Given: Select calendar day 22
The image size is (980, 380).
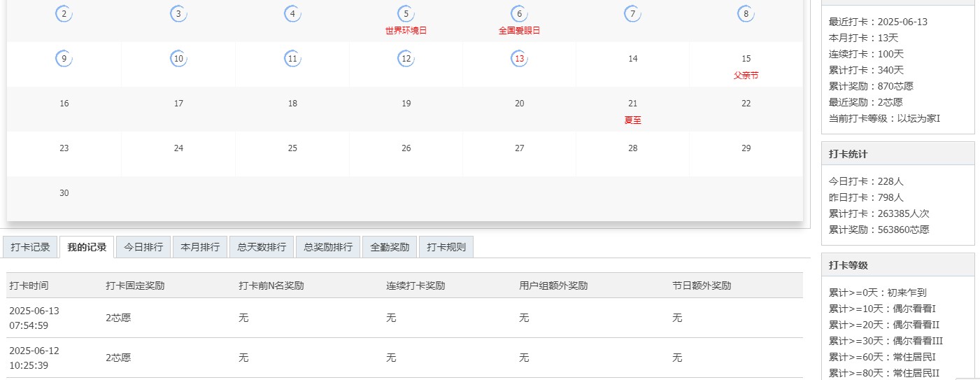Looking at the screenshot, I should 746,104.
